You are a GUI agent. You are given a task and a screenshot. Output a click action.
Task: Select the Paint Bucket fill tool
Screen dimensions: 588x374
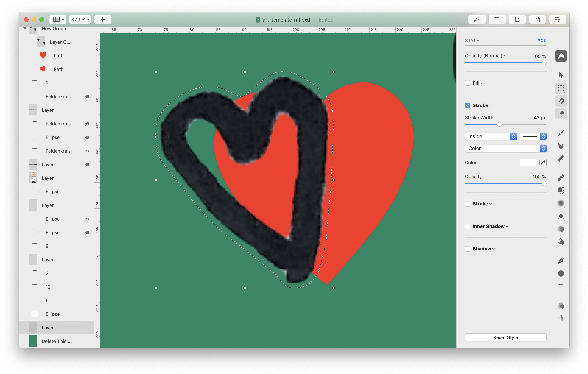(x=561, y=146)
